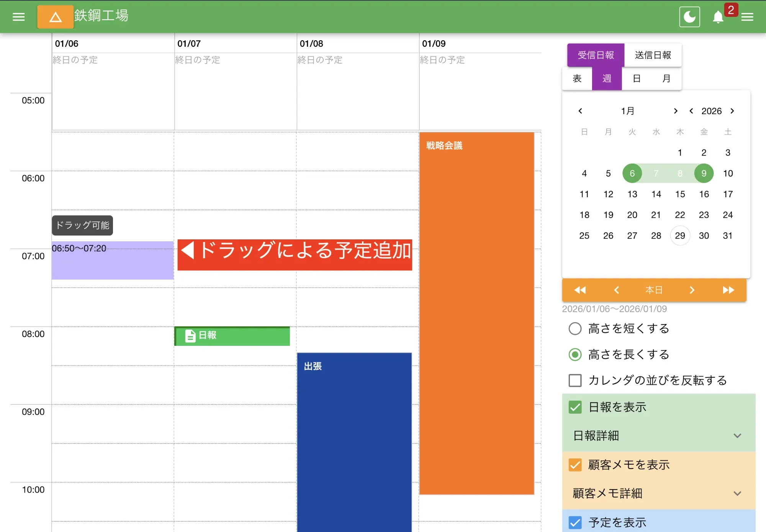Select 高さを短くする radio option
766x532 pixels.
[575, 329]
